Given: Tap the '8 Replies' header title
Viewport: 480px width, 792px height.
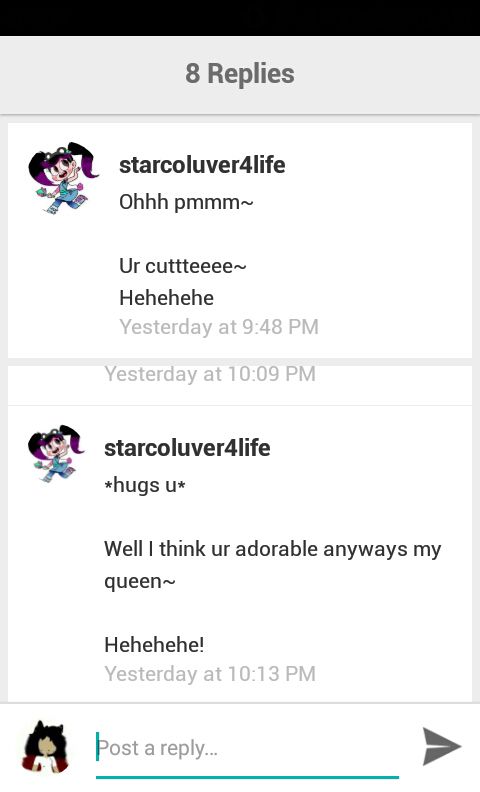Looking at the screenshot, I should (239, 74).
